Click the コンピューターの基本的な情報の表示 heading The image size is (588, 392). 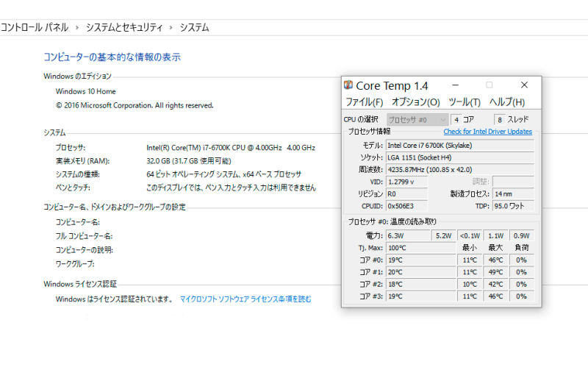(x=112, y=57)
